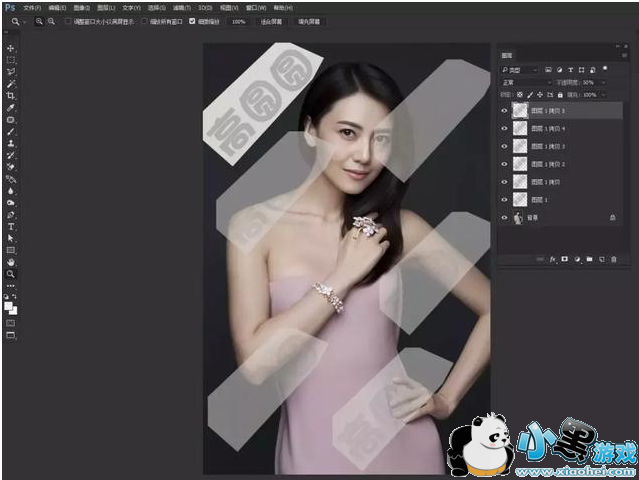Screen dimensions: 639x480
Task: Click the 填充屏幕 button
Action: tap(308, 20)
